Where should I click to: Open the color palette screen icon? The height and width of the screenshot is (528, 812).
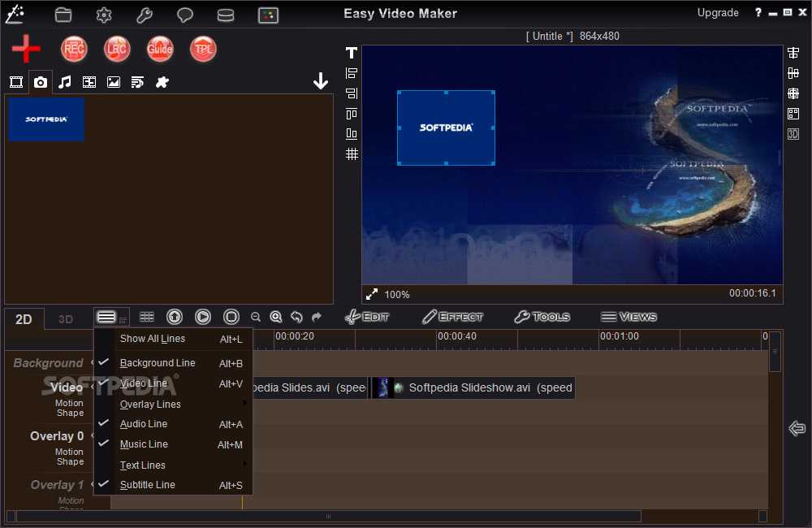coord(268,15)
